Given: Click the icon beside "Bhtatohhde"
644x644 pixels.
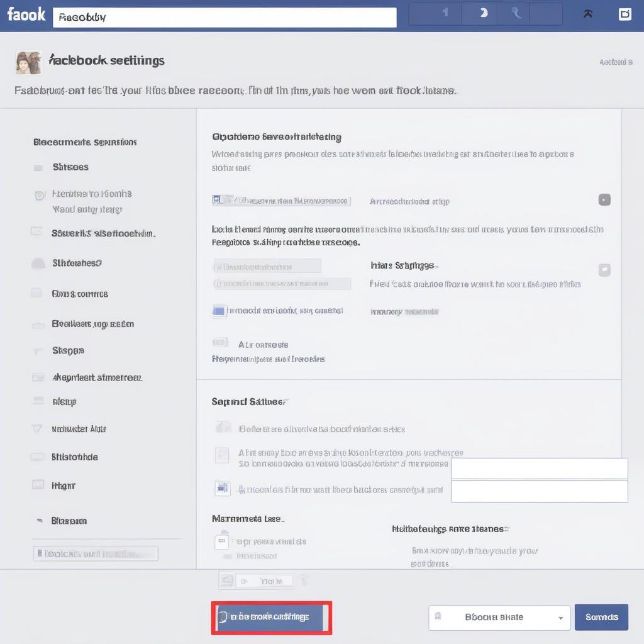Looking at the screenshot, I should pyautogui.click(x=37, y=457).
